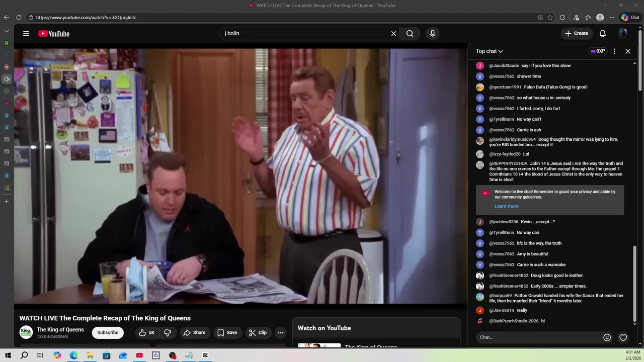Open browser split screen apps icon
This screenshot has width=644, height=362.
[x=540, y=18]
